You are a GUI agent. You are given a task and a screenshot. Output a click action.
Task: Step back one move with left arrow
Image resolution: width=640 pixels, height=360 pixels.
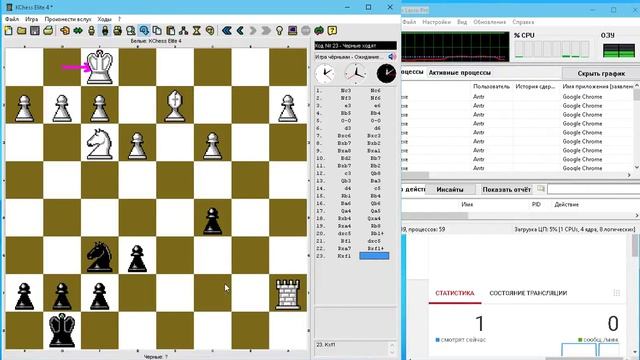[x=240, y=31]
